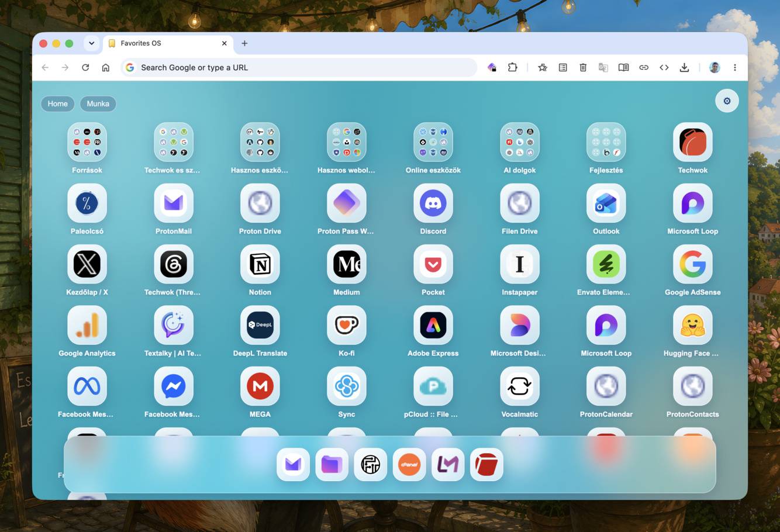780x532 pixels.
Task: Expand the Techwok es sz... folder
Action: pyautogui.click(x=174, y=142)
